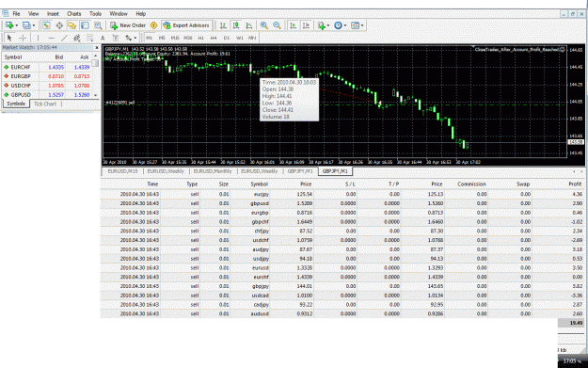
Task: Open MetaEditor via the yellow diamond icon
Action: pos(153,25)
